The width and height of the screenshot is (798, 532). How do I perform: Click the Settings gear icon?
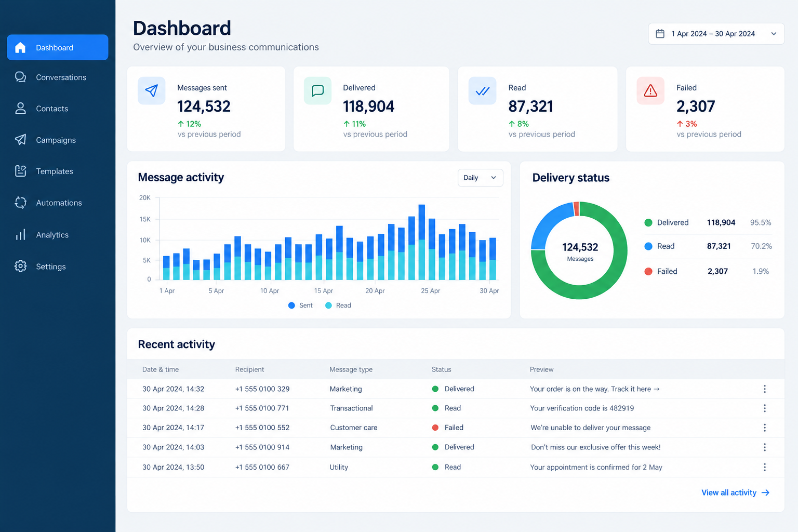20,266
